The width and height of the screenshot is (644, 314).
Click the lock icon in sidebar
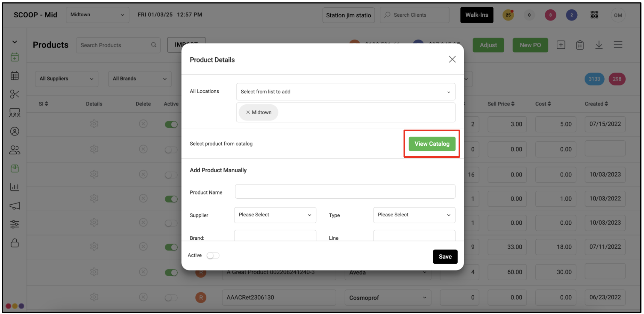point(15,242)
